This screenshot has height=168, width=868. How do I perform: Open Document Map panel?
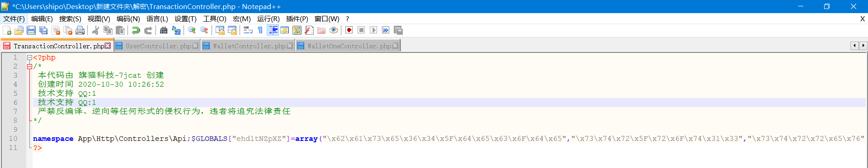click(x=297, y=30)
